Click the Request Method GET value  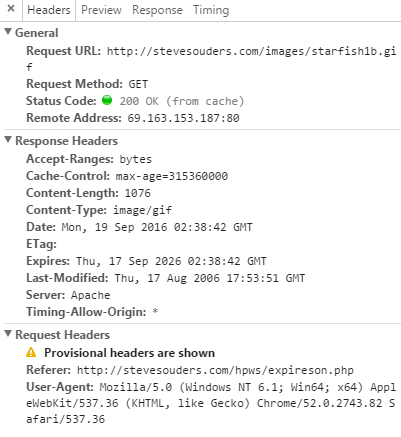click(x=138, y=84)
